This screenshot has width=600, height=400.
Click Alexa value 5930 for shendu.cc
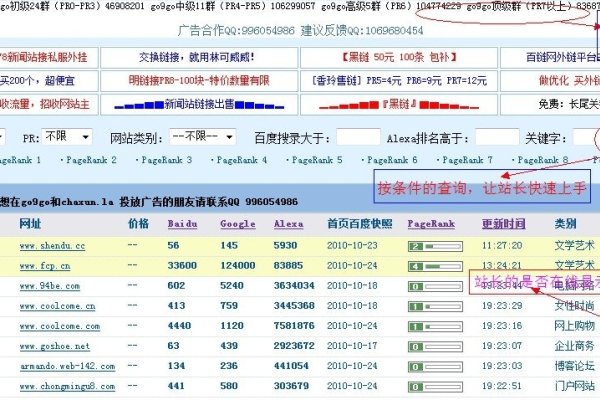coord(285,246)
